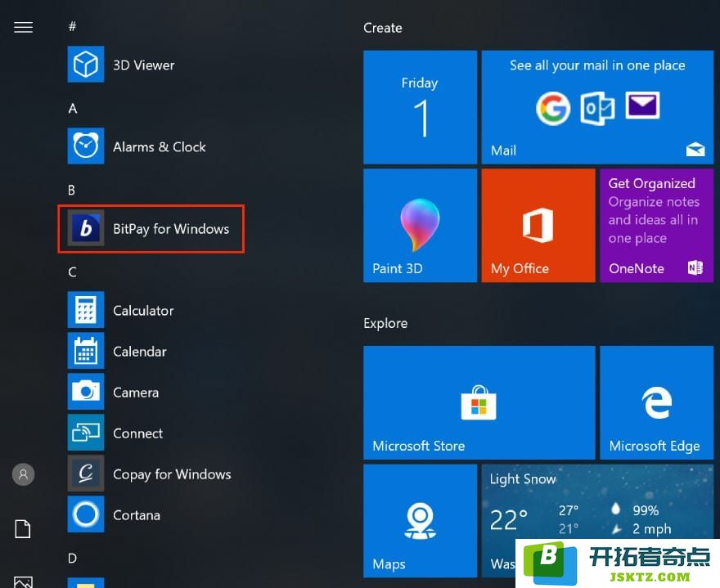The image size is (720, 588).
Task: Launch the Calculator app icon
Action: pyautogui.click(x=86, y=310)
